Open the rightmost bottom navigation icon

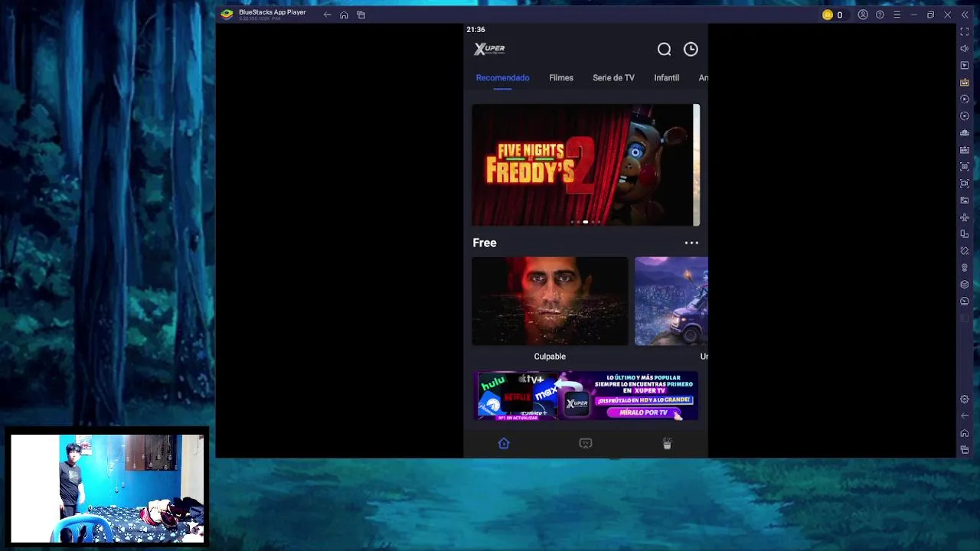667,444
